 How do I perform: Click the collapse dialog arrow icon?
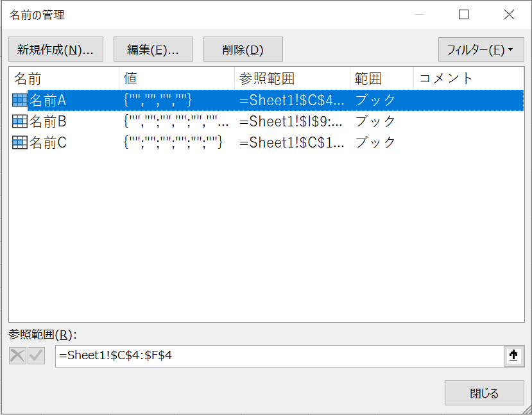pyautogui.click(x=513, y=356)
